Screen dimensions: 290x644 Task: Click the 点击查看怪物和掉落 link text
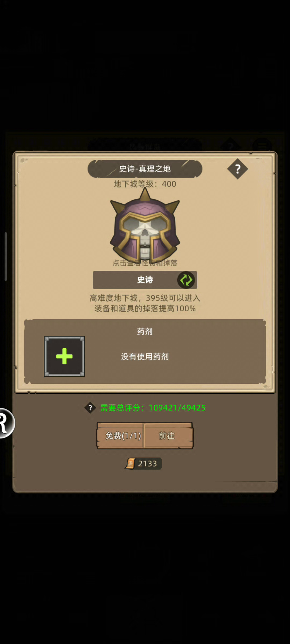[x=145, y=263]
